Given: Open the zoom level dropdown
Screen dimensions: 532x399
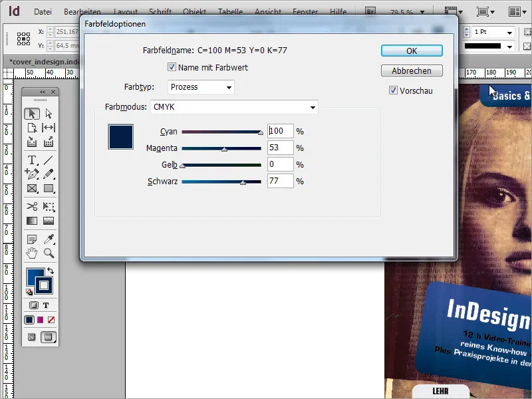Looking at the screenshot, I should pos(422,12).
